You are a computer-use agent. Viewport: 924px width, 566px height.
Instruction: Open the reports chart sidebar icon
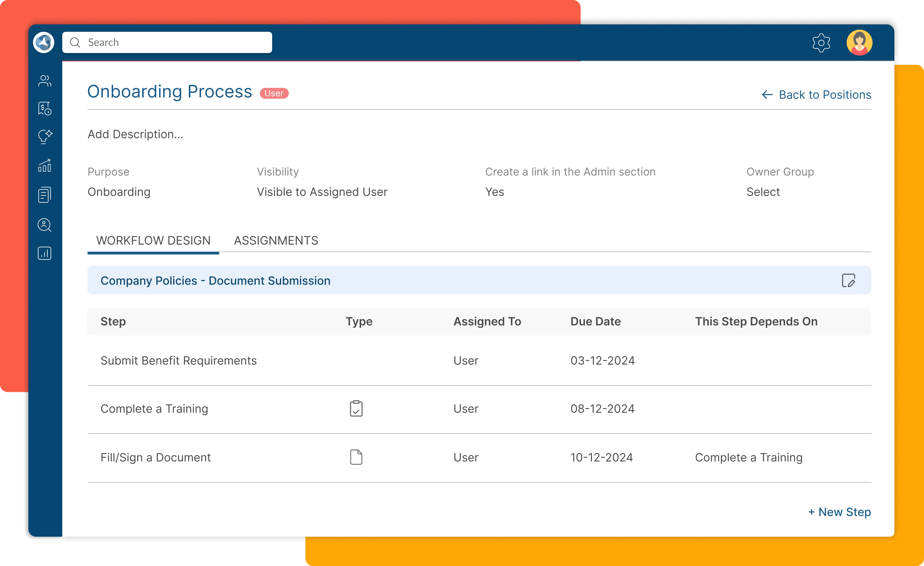[45, 253]
